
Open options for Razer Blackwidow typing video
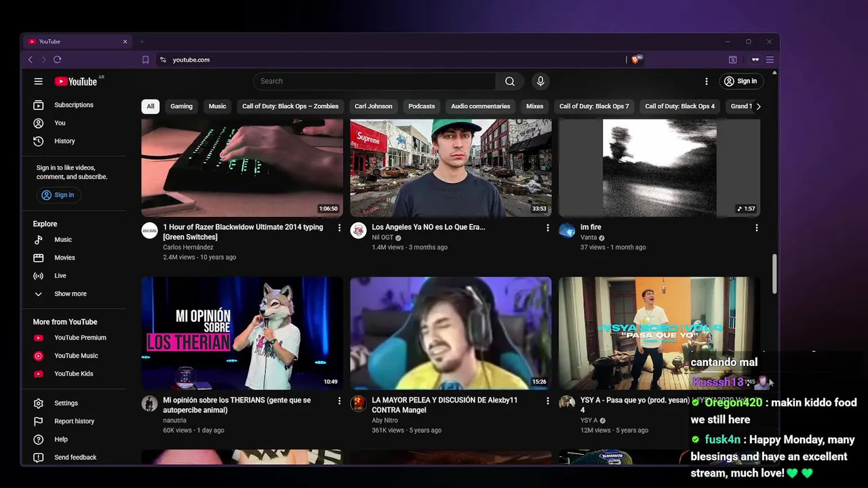[340, 228]
